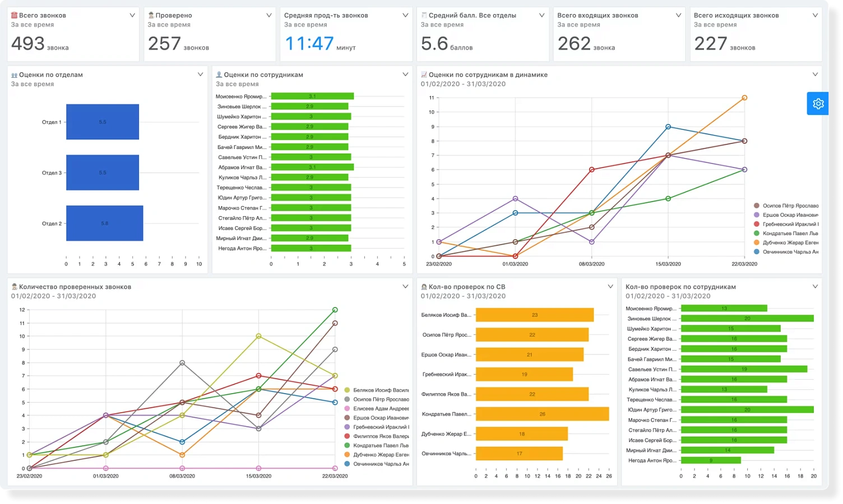Click the 'Отдел 1' blue bar

point(103,122)
